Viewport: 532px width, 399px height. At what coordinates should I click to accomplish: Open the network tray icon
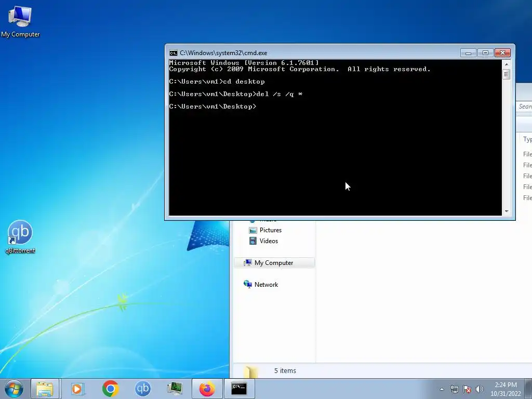(454, 389)
